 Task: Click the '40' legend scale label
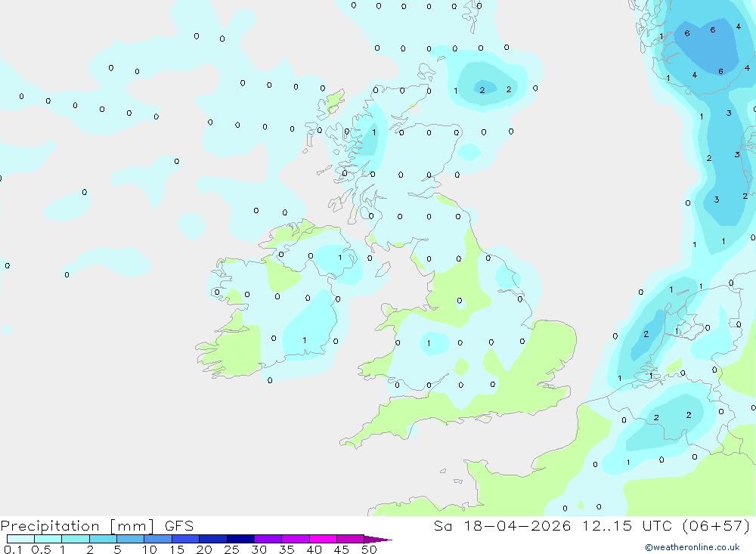coord(314,549)
